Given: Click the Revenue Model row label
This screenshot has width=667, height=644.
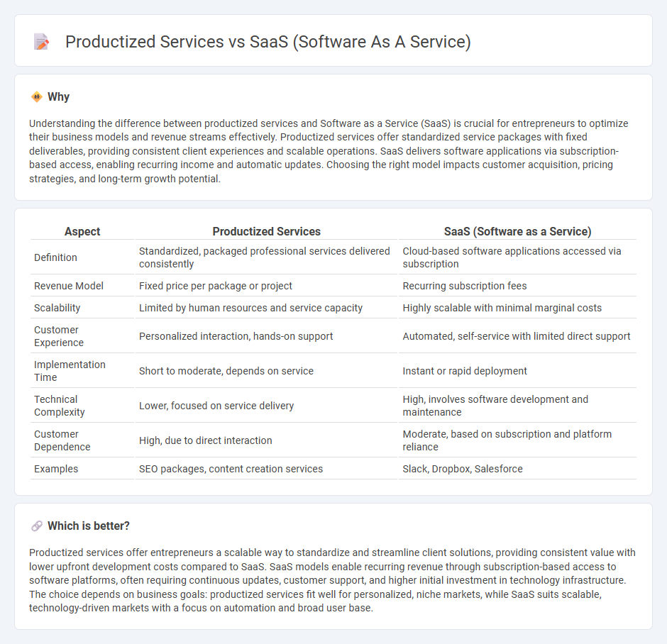Looking at the screenshot, I should click(x=69, y=286).
